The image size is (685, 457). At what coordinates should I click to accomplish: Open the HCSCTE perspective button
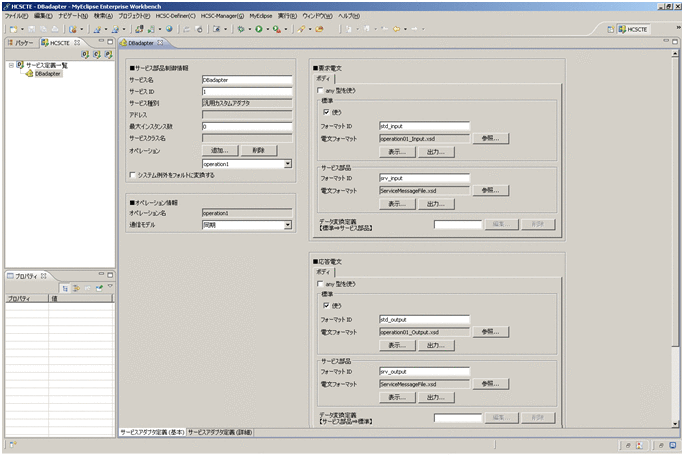click(x=632, y=30)
